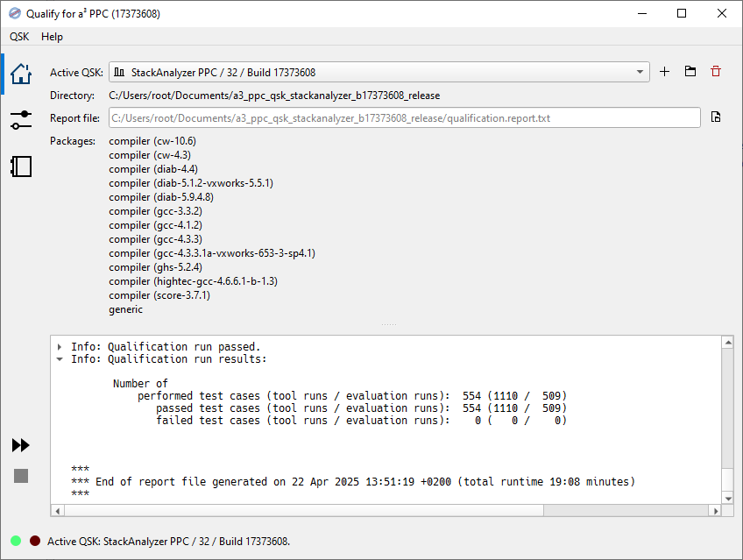This screenshot has width=743, height=560.
Task: Open the Help menu
Action: coord(52,37)
